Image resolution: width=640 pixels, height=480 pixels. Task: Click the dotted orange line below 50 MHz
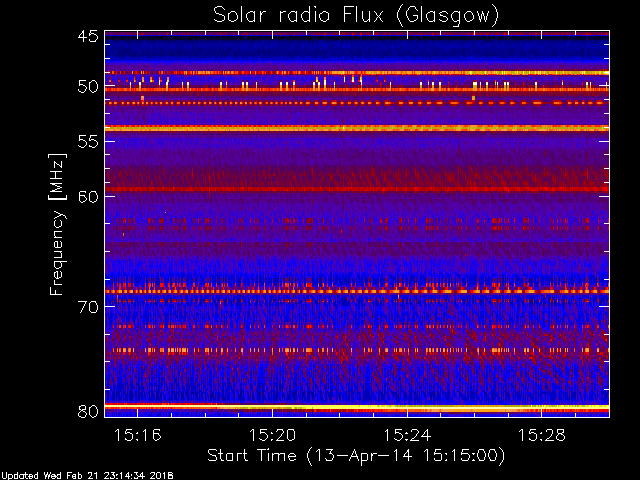356,102
